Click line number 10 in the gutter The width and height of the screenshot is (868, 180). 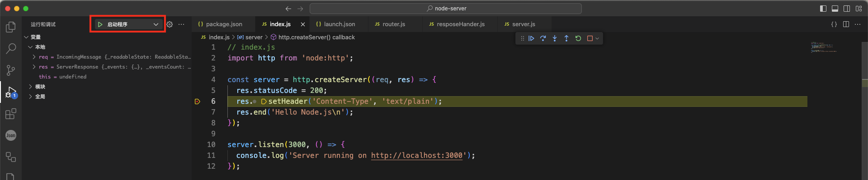(211, 144)
